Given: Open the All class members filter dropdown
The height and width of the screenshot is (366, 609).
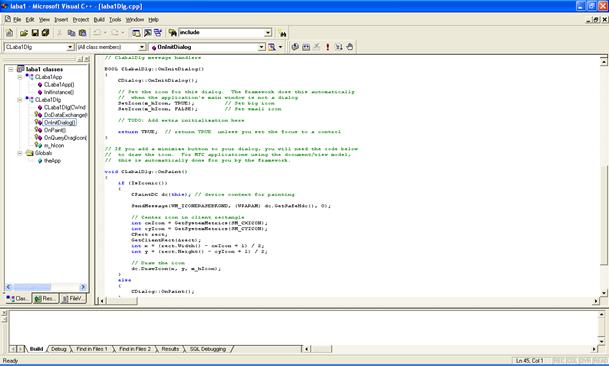Looking at the screenshot, I should [x=142, y=47].
